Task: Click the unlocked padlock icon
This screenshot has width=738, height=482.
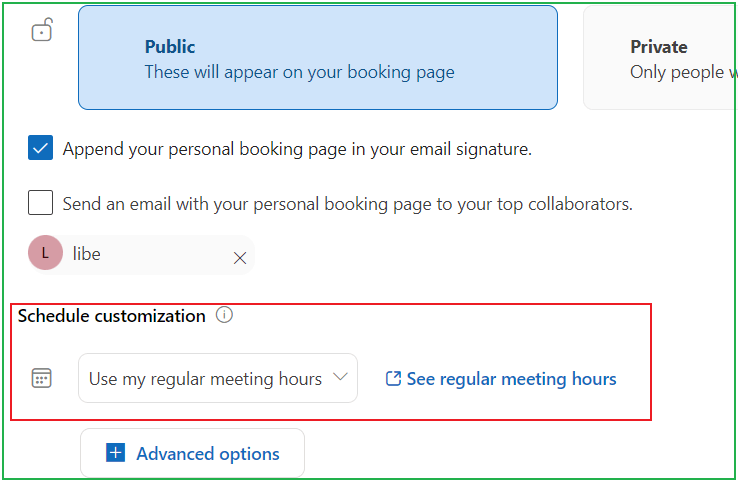Action: (x=42, y=30)
